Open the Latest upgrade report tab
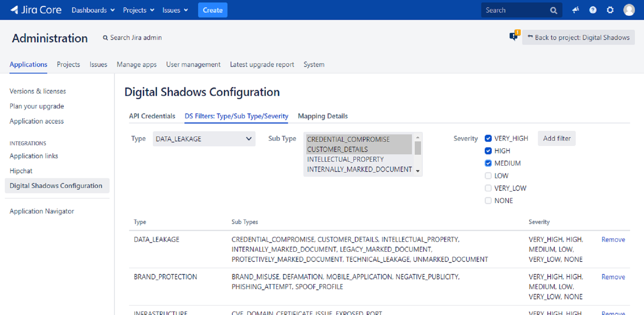Image resolution: width=644 pixels, height=315 pixels. (262, 64)
